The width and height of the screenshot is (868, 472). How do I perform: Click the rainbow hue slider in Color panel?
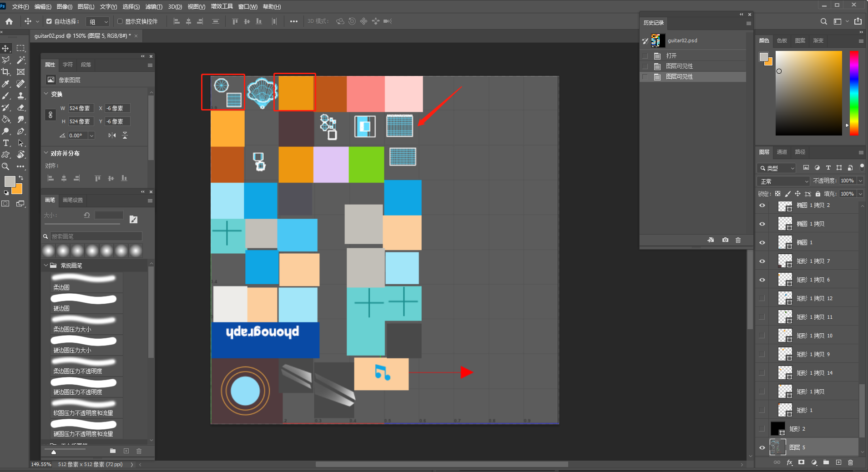(x=854, y=93)
